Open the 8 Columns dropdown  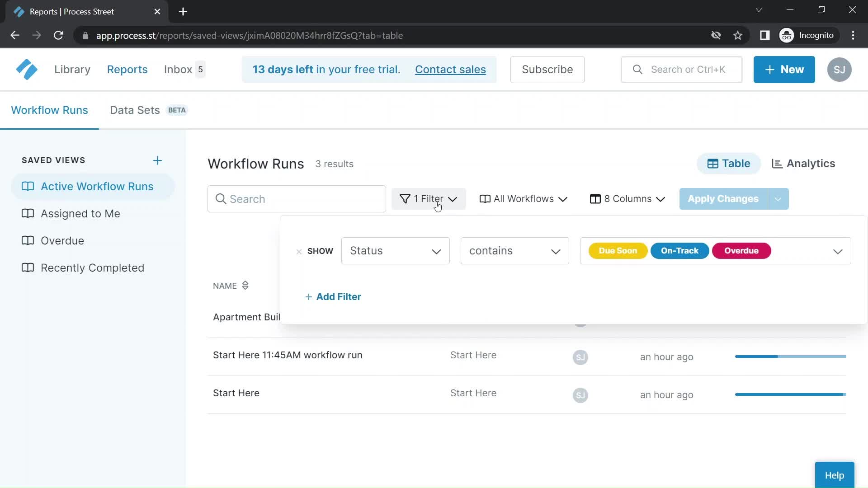pos(627,199)
